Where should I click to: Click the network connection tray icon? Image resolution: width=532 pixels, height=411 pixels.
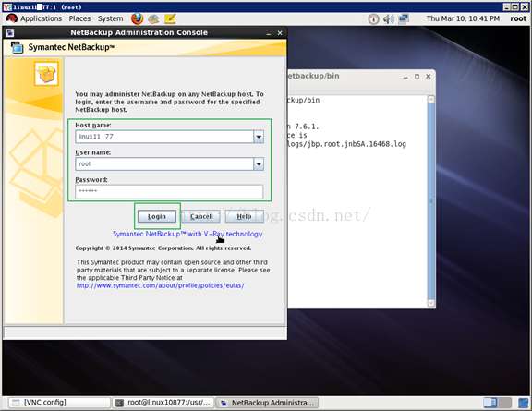(x=404, y=18)
